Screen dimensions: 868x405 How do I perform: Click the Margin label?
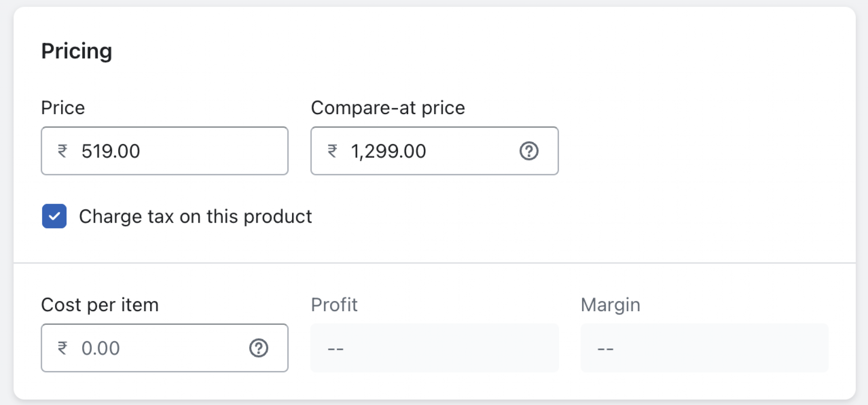[610, 305]
